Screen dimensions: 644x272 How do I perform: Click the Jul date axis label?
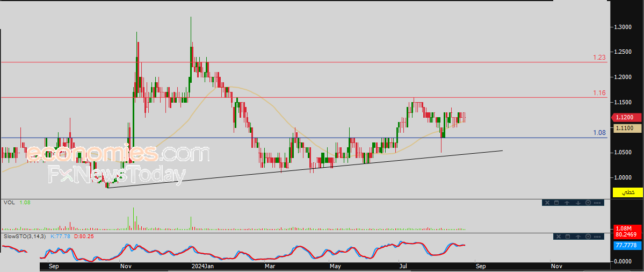click(404, 266)
